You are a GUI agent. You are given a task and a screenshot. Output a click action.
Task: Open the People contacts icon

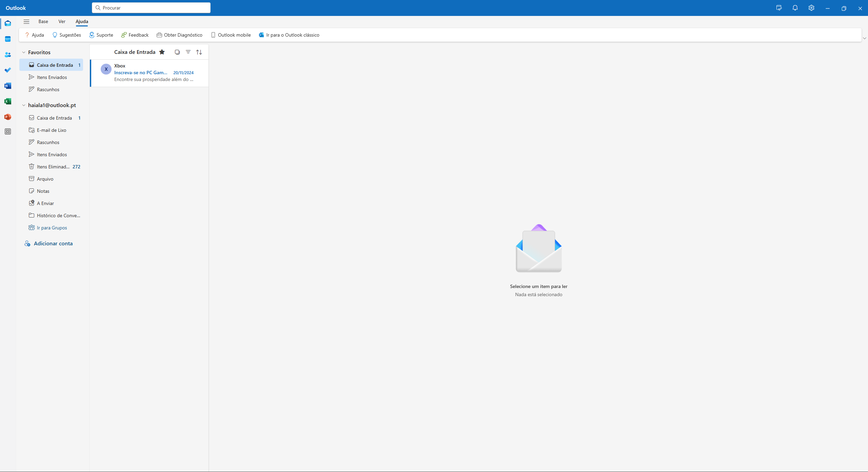coord(8,55)
